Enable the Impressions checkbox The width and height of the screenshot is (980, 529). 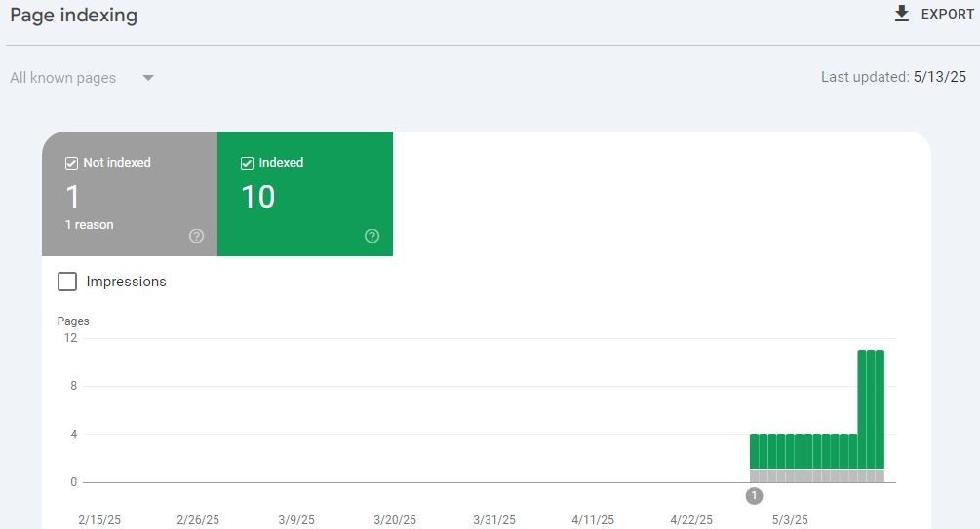[67, 282]
